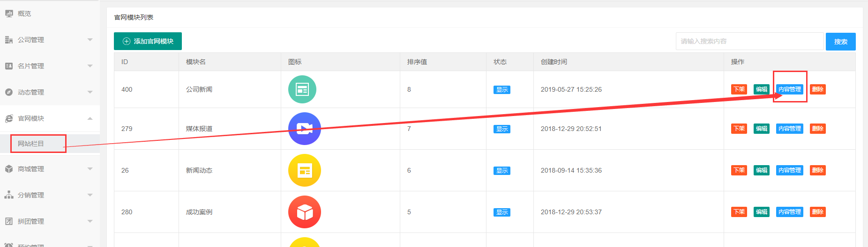Viewport: 868px width, 247px height.
Task: Click the 商城管理 box icon
Action: (9, 169)
